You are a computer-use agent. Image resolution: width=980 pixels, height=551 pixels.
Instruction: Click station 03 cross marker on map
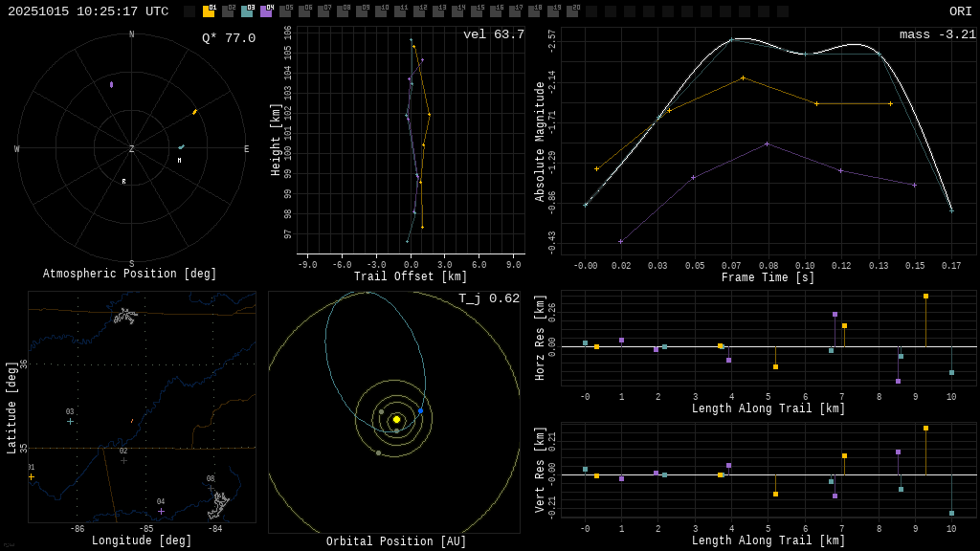(x=70, y=421)
